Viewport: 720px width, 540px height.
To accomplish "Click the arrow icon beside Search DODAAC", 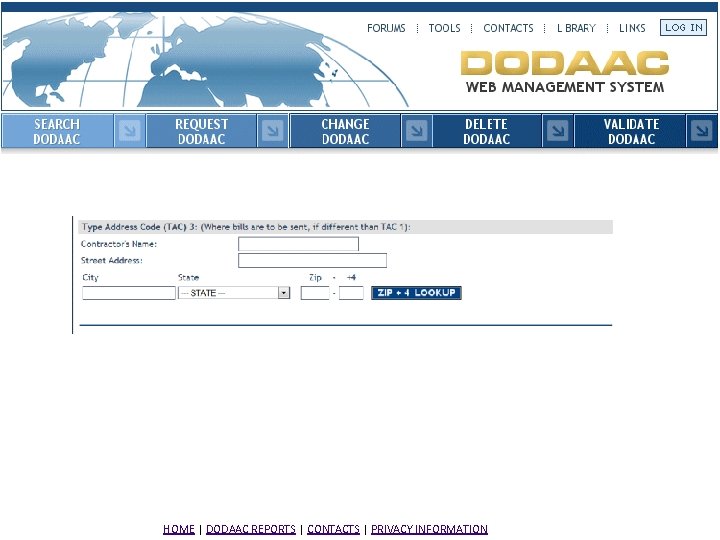I will [x=129, y=131].
